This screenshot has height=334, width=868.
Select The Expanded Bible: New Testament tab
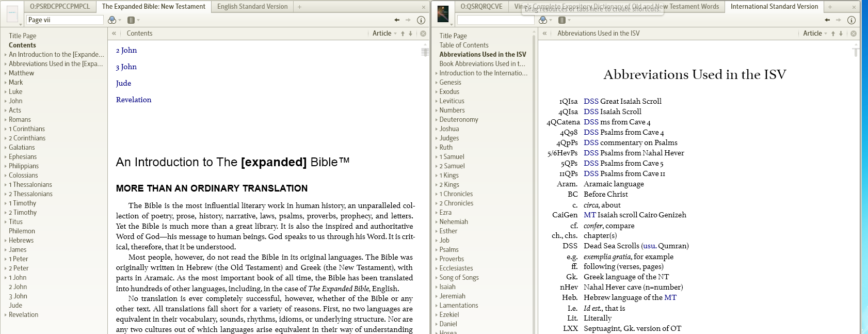(x=153, y=7)
